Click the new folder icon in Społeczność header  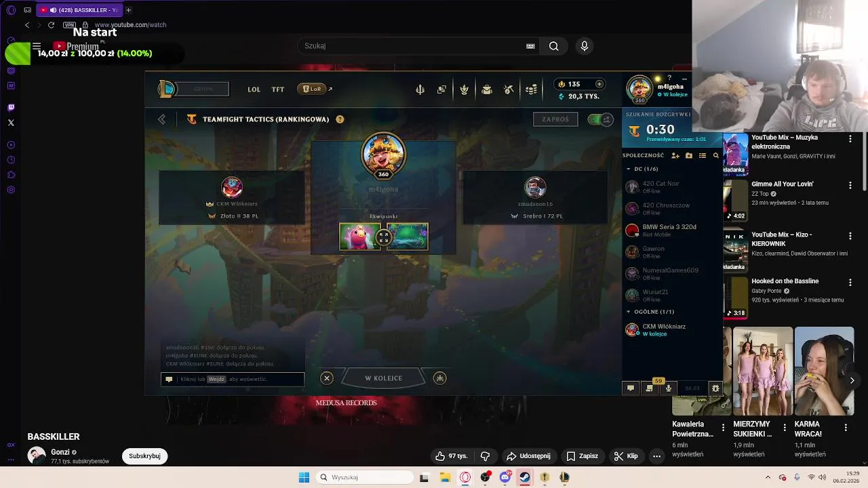[689, 156]
